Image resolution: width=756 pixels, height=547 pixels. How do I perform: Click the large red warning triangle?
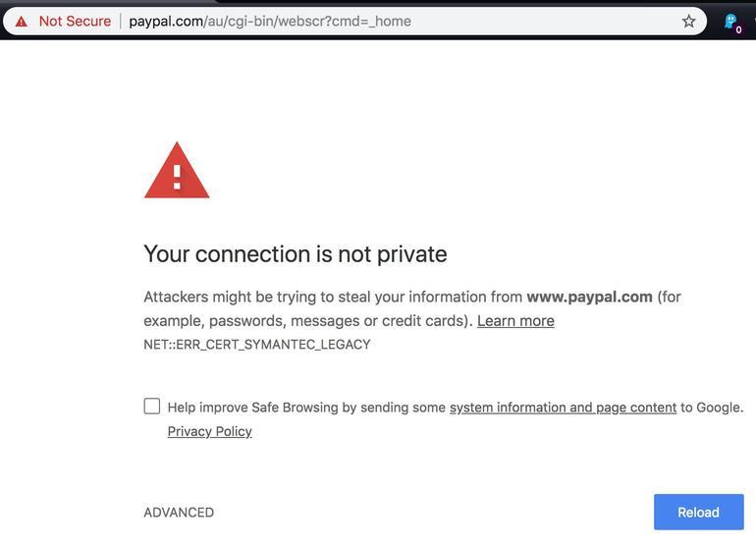click(x=177, y=172)
